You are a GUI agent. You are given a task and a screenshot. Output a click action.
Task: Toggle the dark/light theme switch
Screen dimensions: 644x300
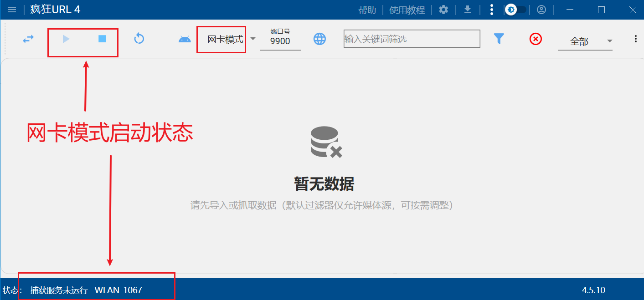coord(516,10)
